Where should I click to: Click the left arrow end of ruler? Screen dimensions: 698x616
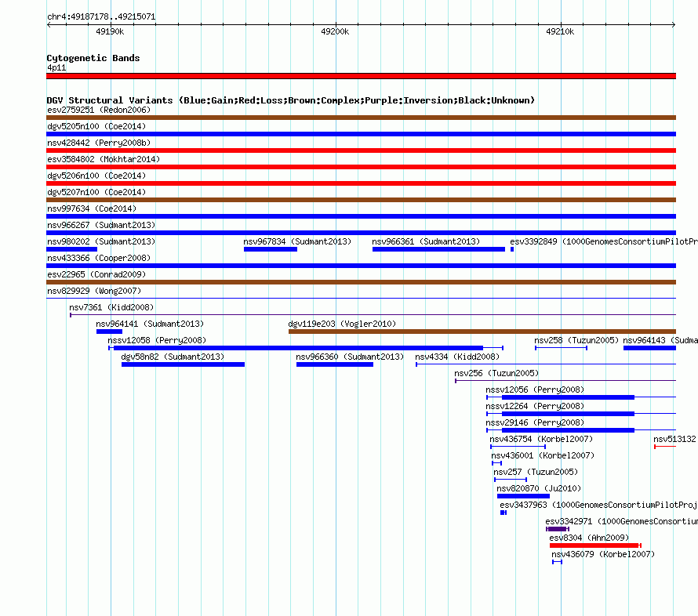49,24
